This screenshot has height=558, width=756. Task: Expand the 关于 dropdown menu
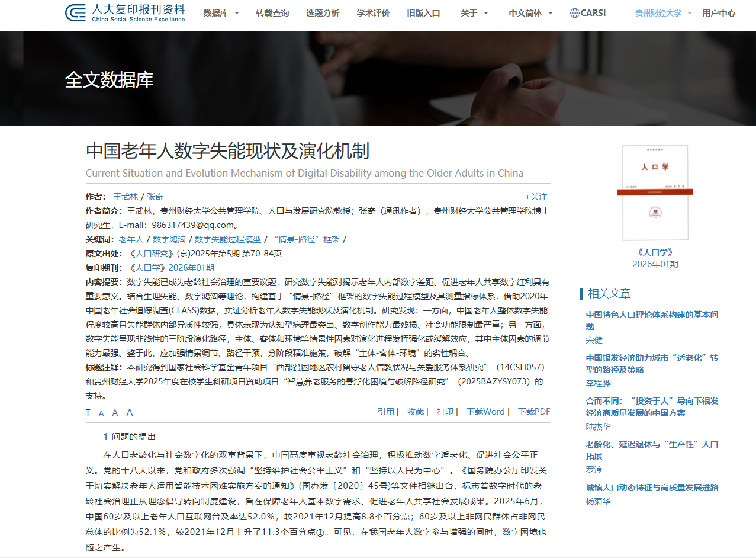tap(475, 13)
